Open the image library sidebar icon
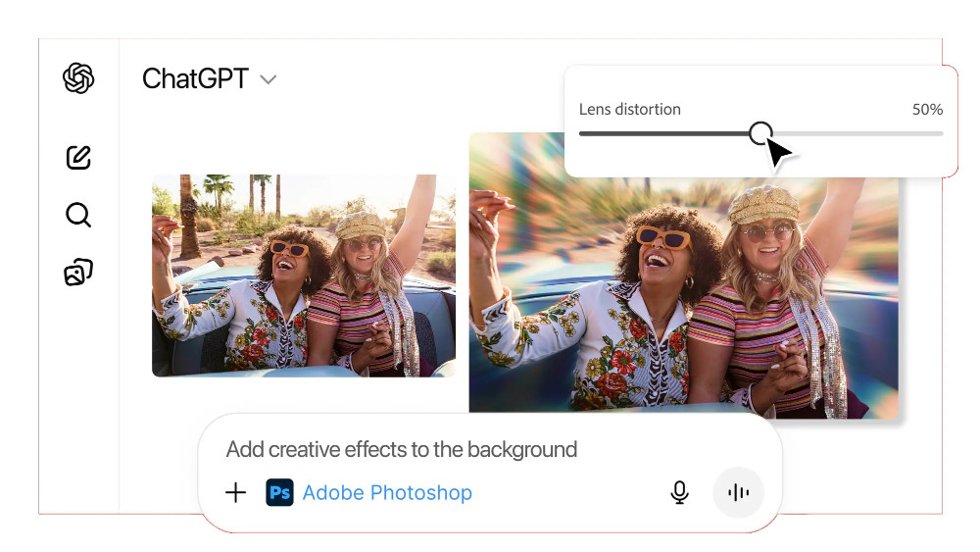This screenshot has height=552, width=980. coord(78,273)
